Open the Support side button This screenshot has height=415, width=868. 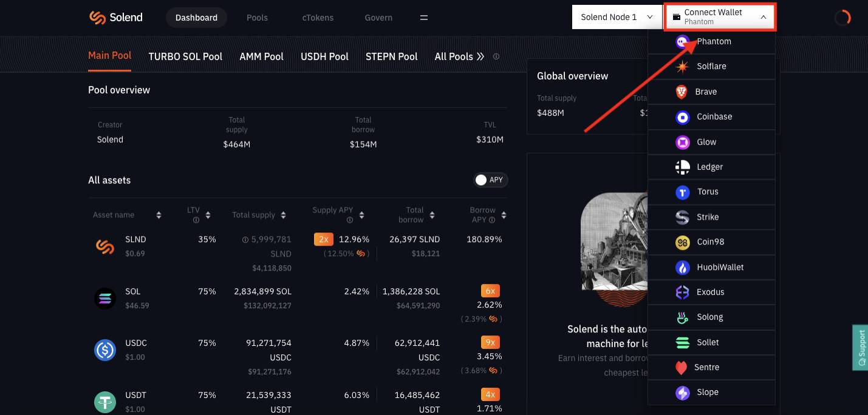pyautogui.click(x=860, y=348)
